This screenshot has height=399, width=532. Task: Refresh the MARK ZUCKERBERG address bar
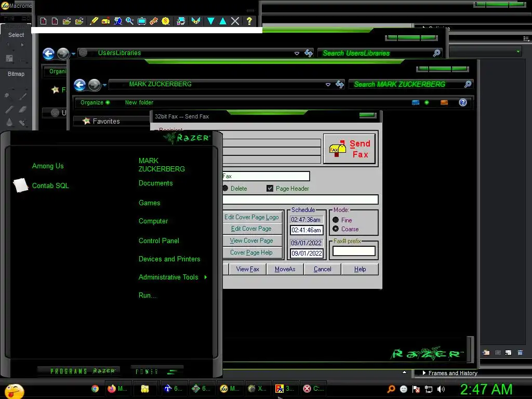(340, 84)
